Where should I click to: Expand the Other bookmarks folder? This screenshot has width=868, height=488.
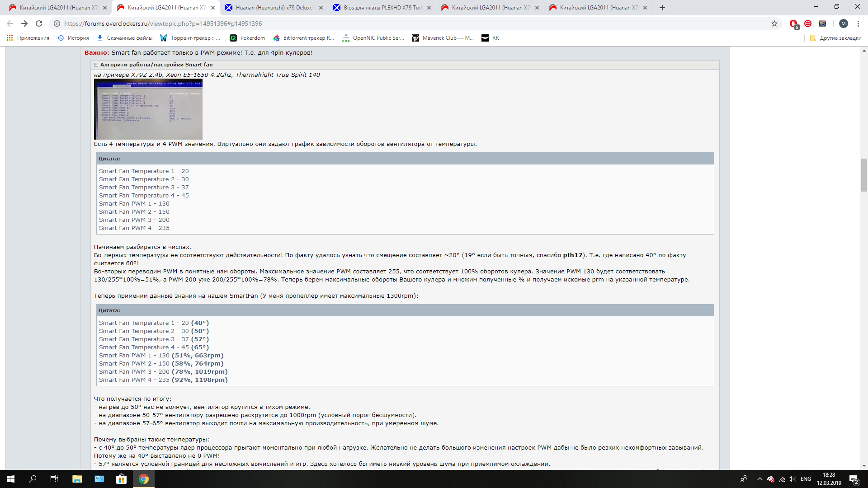coord(835,38)
